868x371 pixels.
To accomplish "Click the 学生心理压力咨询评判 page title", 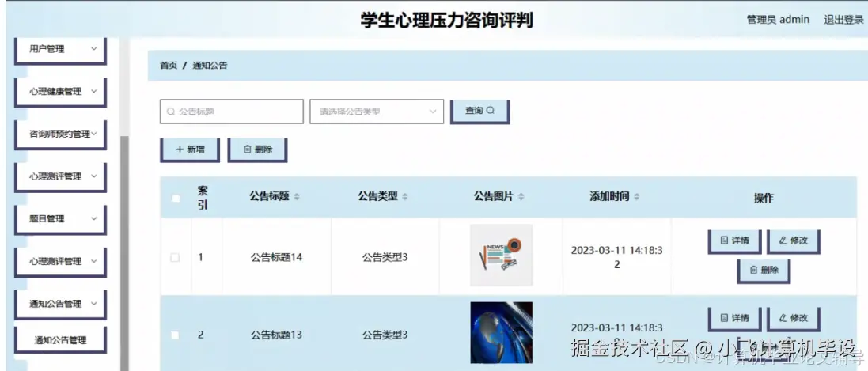I will click(447, 21).
